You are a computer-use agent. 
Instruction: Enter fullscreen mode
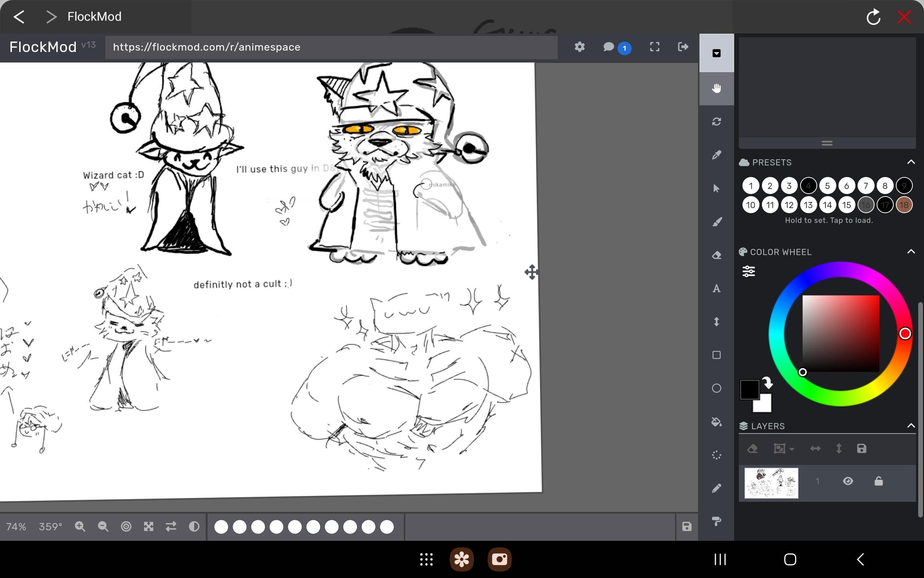click(654, 47)
